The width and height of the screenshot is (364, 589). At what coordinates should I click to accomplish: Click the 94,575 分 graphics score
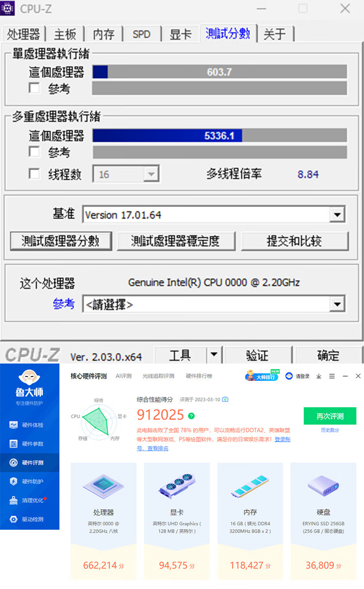point(177,565)
